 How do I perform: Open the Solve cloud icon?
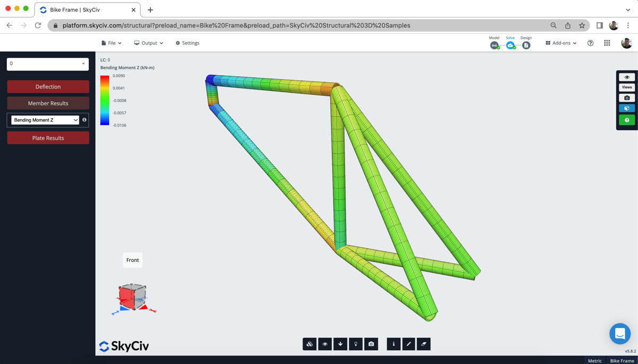(x=510, y=46)
